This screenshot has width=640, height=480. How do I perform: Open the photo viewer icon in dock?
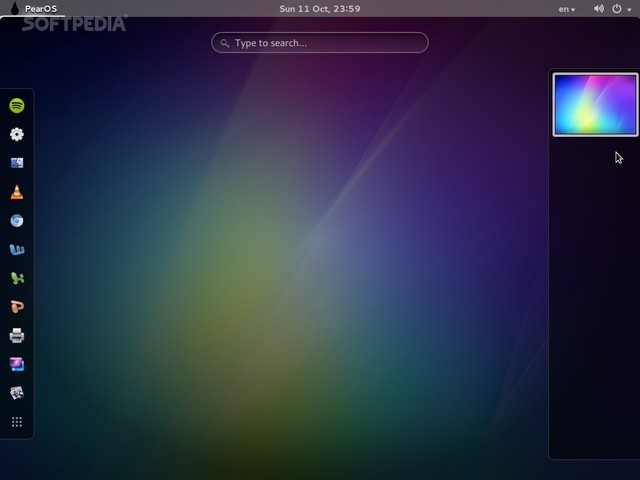click(17, 393)
